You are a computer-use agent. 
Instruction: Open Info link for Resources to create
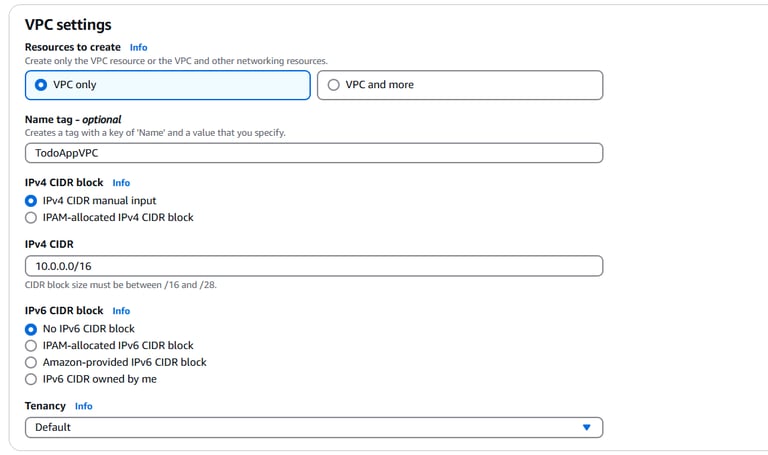[x=138, y=47]
